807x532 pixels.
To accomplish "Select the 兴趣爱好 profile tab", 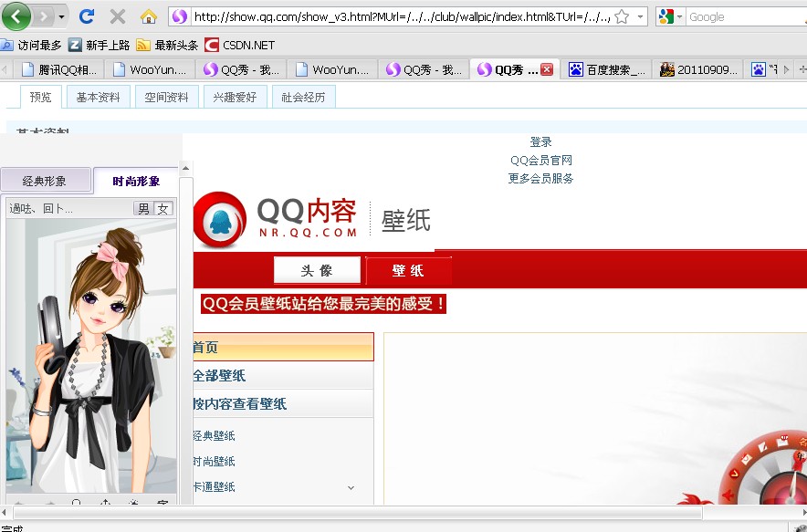I will 236,97.
